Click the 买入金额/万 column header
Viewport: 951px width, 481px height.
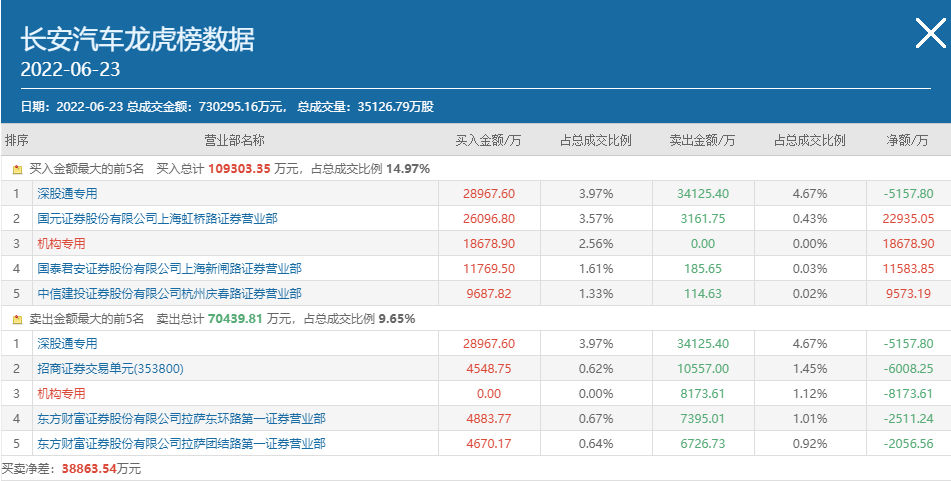click(488, 141)
